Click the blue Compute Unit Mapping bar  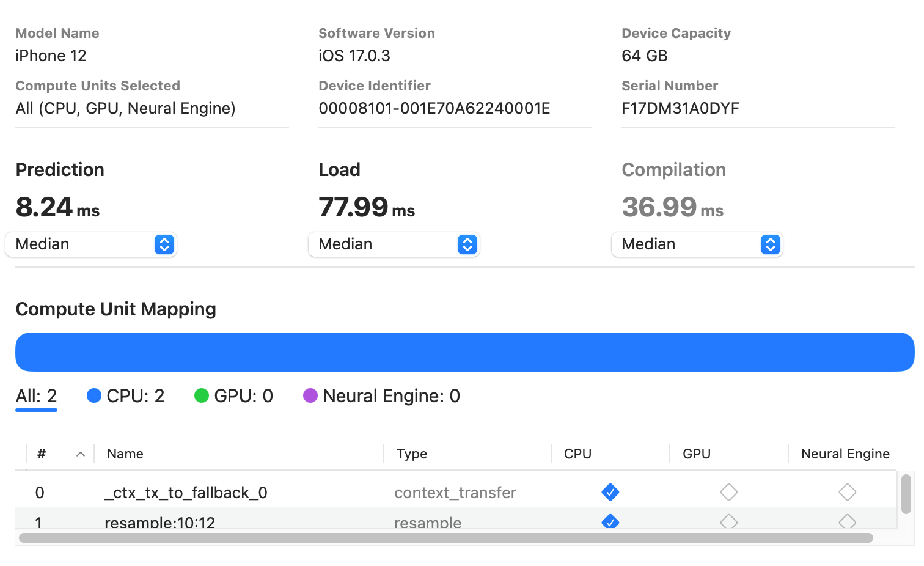(464, 352)
